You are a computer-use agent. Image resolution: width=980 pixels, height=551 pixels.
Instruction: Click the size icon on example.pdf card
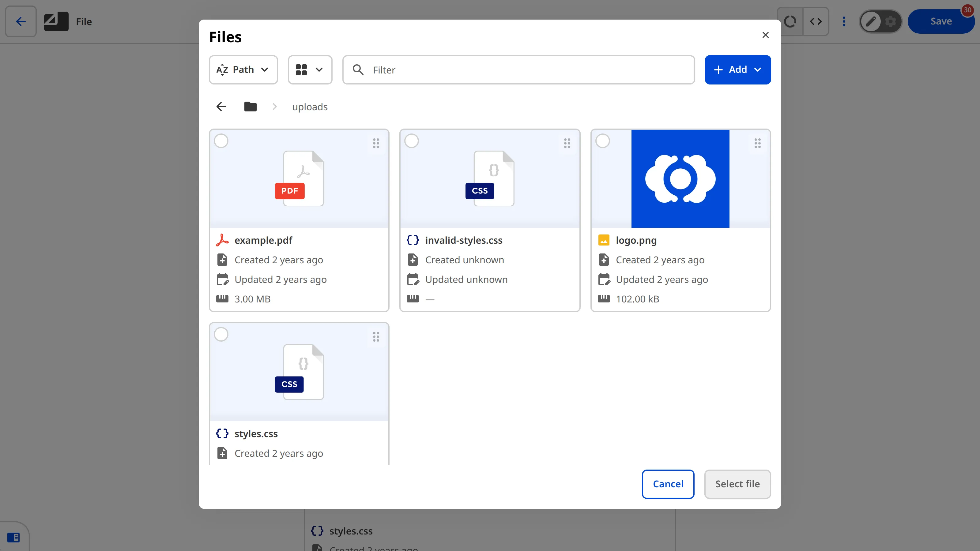click(222, 299)
